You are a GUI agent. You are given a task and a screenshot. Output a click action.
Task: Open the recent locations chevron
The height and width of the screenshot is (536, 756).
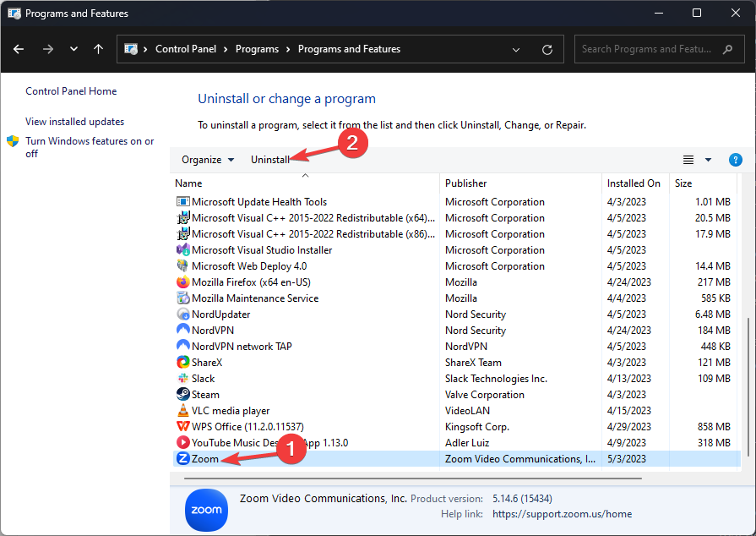coord(73,49)
